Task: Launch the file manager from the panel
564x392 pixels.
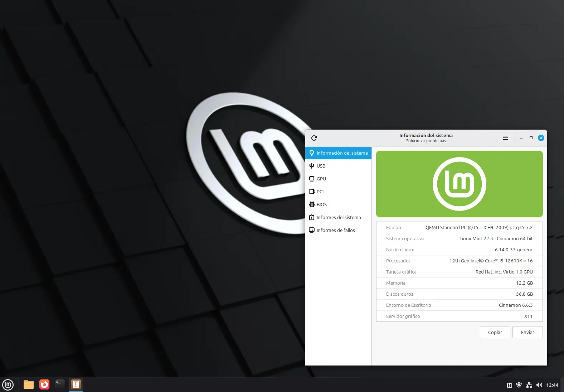Action: [29, 385]
